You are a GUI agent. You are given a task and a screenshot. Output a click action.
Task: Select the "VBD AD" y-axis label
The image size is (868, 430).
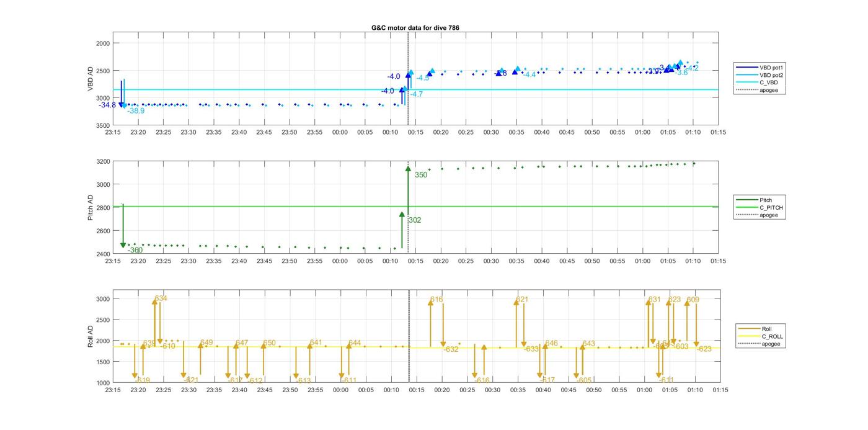[x=91, y=79]
